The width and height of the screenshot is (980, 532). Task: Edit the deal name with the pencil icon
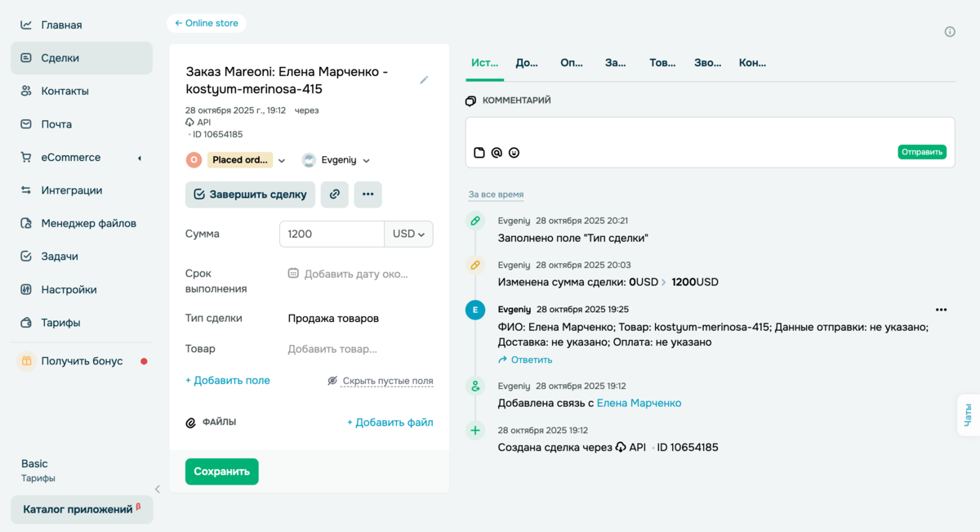(x=424, y=79)
